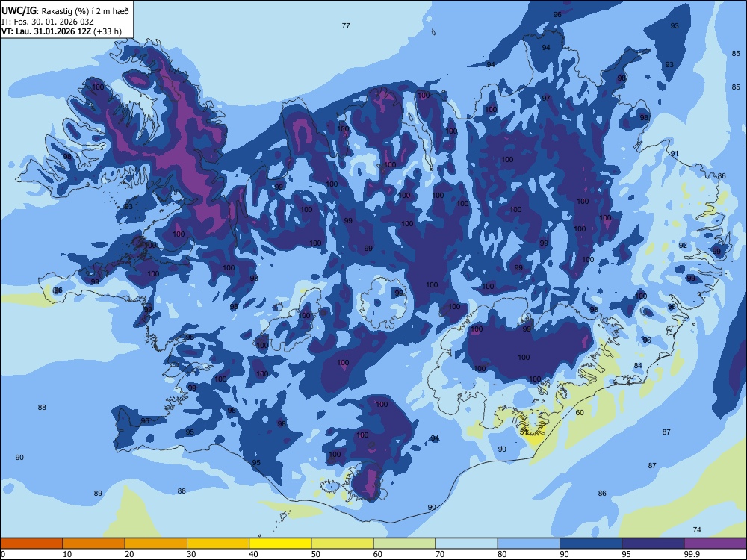This screenshot has height=560, width=747.
Task: Click the valid time 'VT: Lau. 31.01.2026 12Z (+33 h)'
Action: tap(61, 32)
